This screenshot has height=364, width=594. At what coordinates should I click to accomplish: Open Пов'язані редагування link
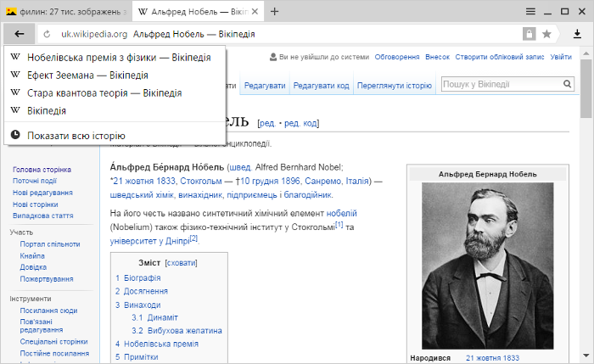42,325
